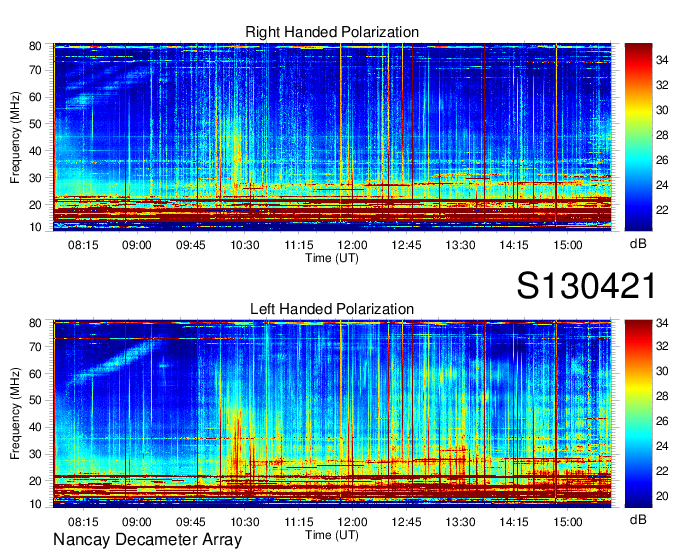Click the 28 value on upper color bar
Screen dimensions: 680x552
pyautogui.click(x=662, y=135)
